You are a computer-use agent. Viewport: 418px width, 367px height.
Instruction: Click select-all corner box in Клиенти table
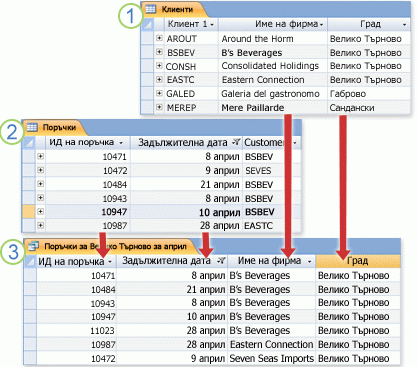pos(147,24)
